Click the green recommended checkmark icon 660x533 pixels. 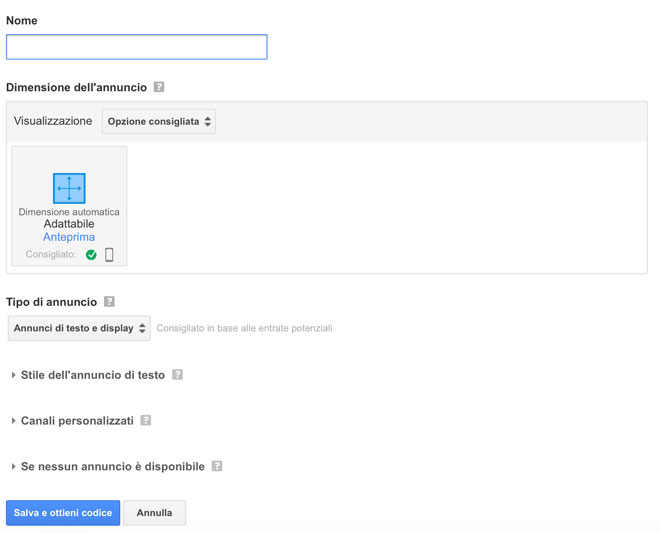91,255
